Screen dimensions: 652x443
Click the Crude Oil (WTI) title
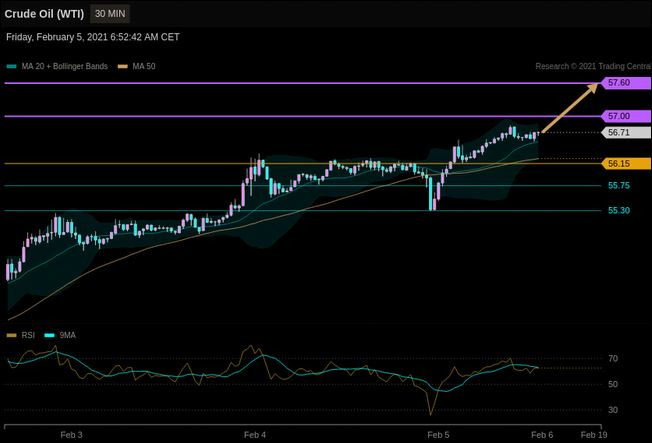[x=44, y=14]
